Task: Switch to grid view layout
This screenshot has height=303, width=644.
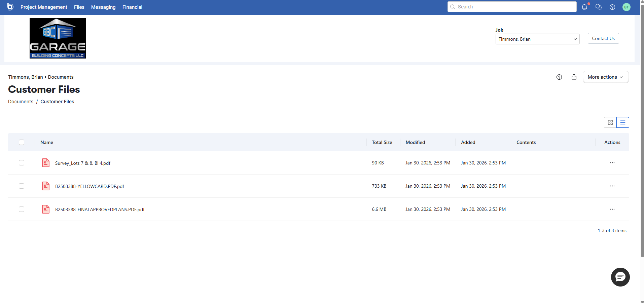Action: pyautogui.click(x=610, y=122)
